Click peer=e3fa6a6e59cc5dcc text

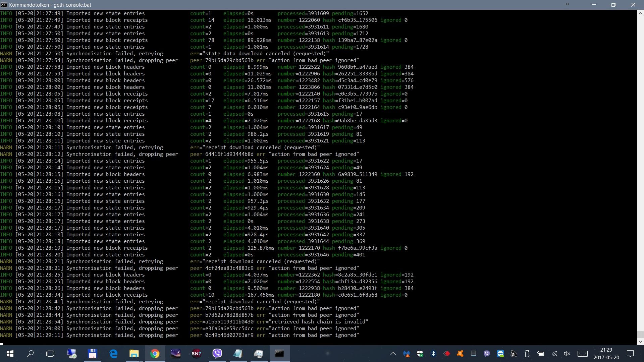(222, 328)
